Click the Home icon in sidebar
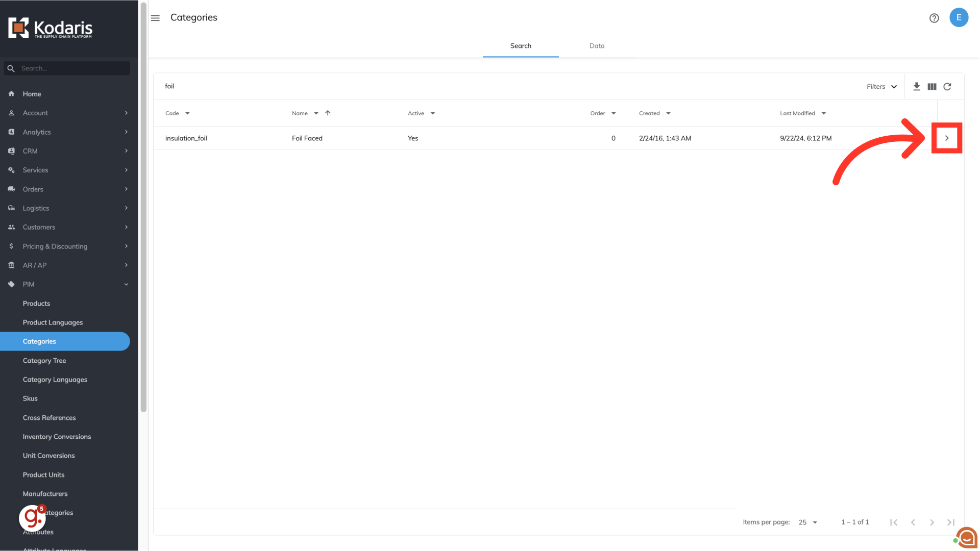 point(11,94)
